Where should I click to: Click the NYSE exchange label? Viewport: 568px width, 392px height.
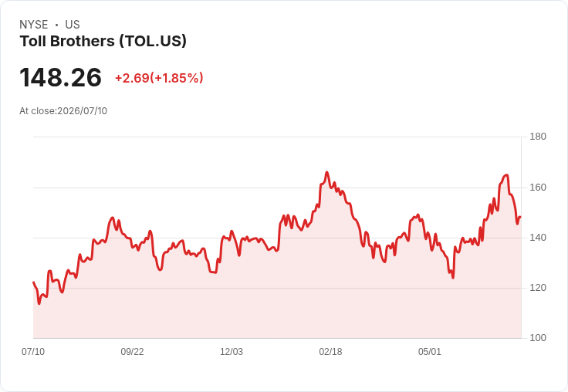pyautogui.click(x=34, y=25)
